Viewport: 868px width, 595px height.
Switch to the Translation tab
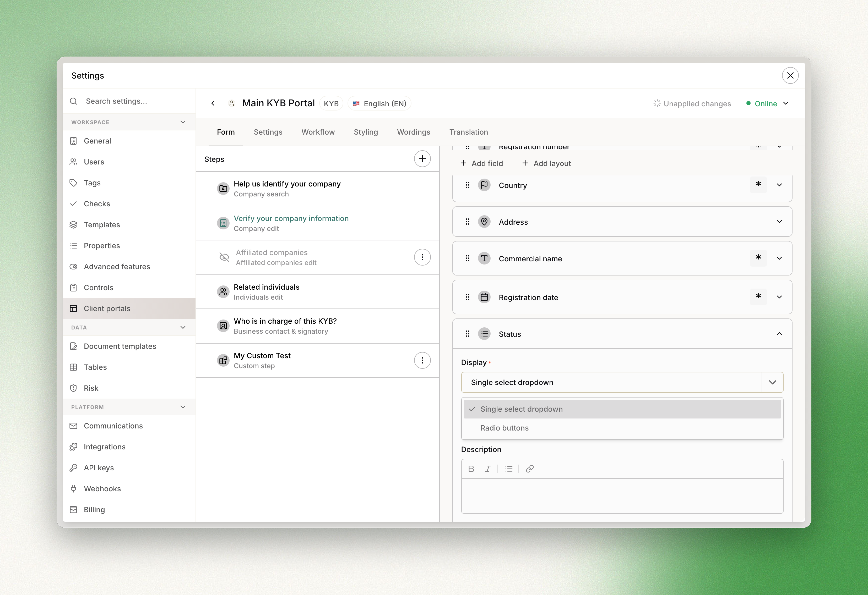(468, 132)
